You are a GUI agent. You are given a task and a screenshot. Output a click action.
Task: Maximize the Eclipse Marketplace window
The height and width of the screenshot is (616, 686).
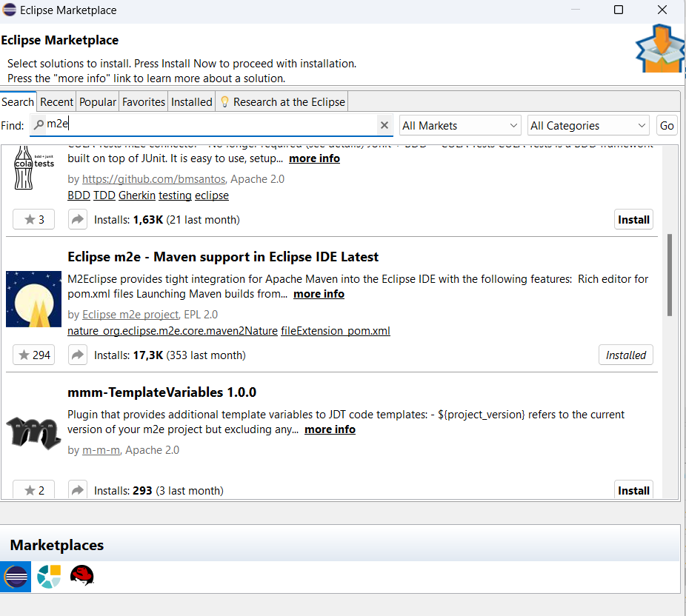coord(618,10)
